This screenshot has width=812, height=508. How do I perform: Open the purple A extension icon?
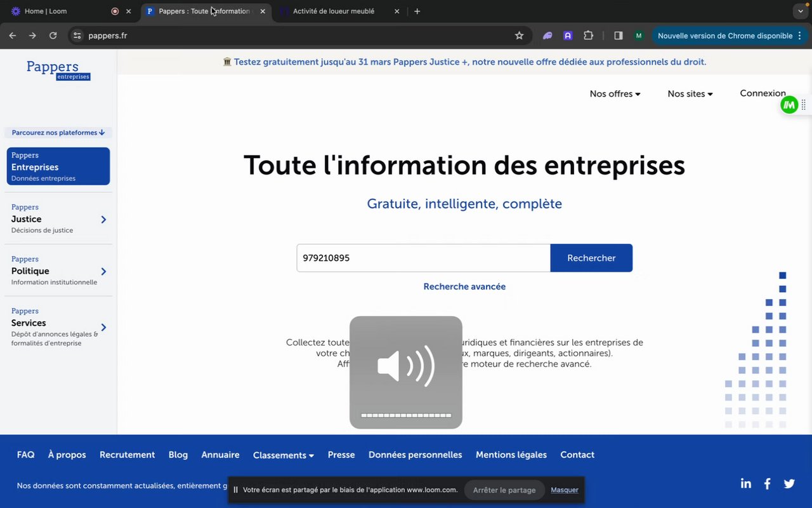[568, 36]
